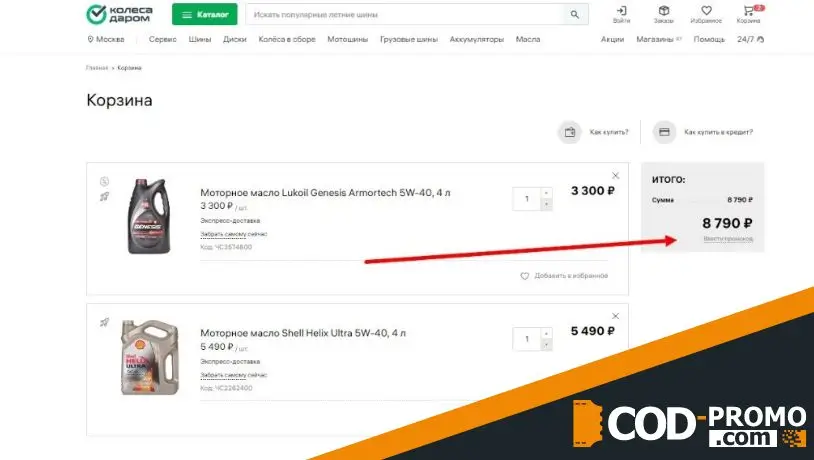Expand the Магазины dropdown
The image size is (814, 460).
click(659, 39)
